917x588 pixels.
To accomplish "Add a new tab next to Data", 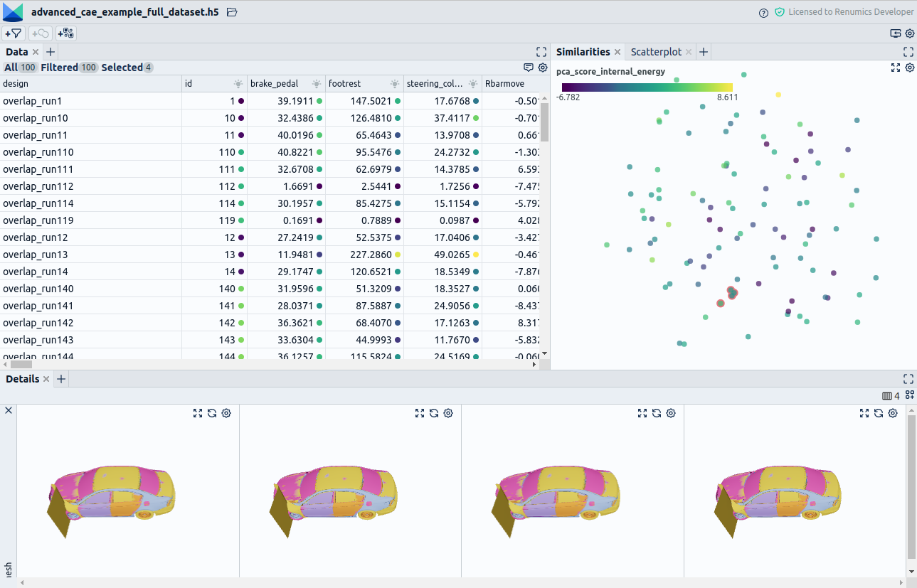I will pos(51,52).
